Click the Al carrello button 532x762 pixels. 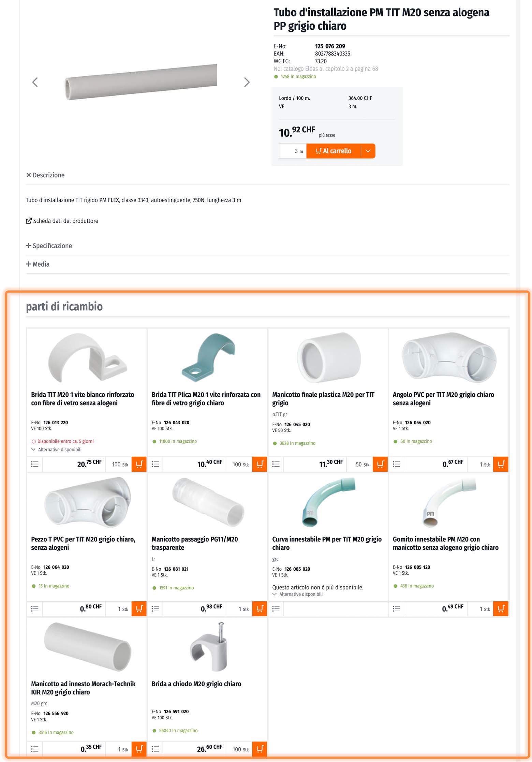[334, 151]
